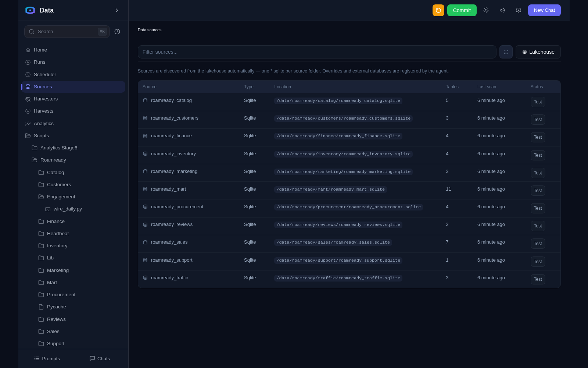The height and width of the screenshot is (368, 588).
Task: Click the roamready_procurement.sqlite location path
Action: (348, 207)
